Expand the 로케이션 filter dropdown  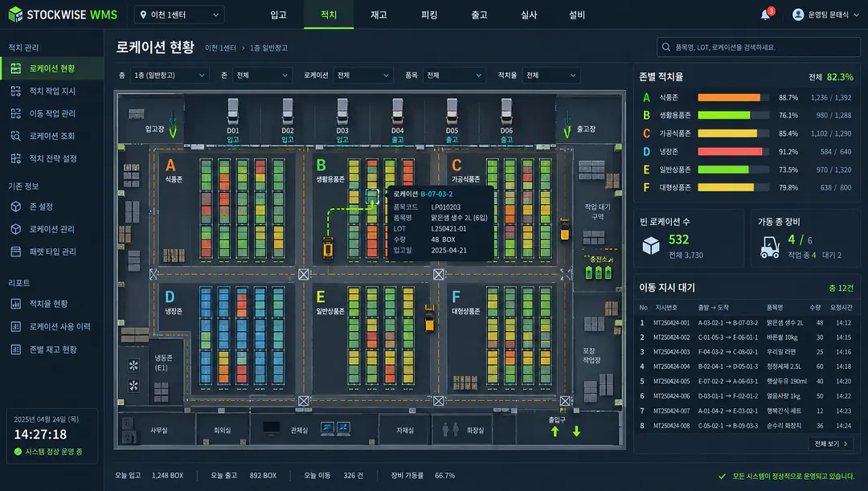coord(363,76)
